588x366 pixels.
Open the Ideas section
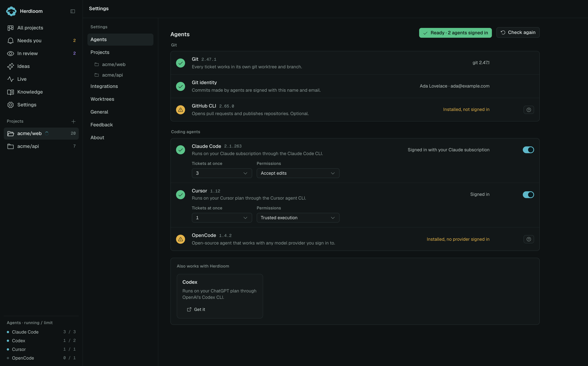click(41, 66)
